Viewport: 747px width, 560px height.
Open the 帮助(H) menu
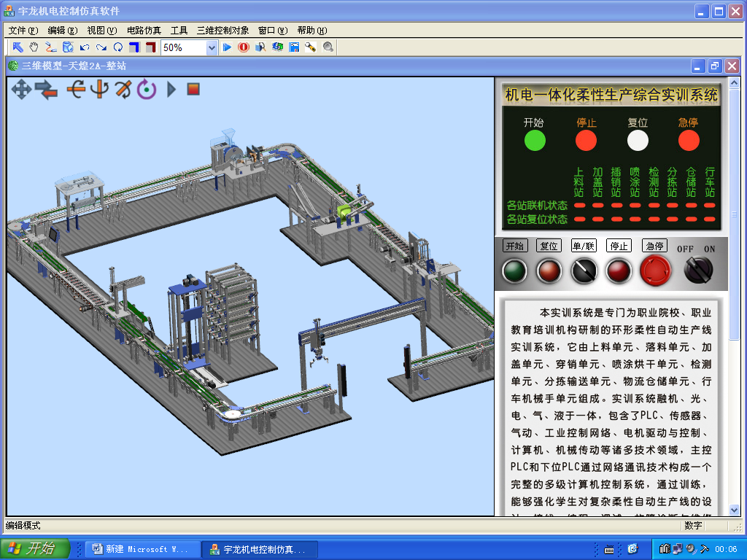pyautogui.click(x=312, y=31)
